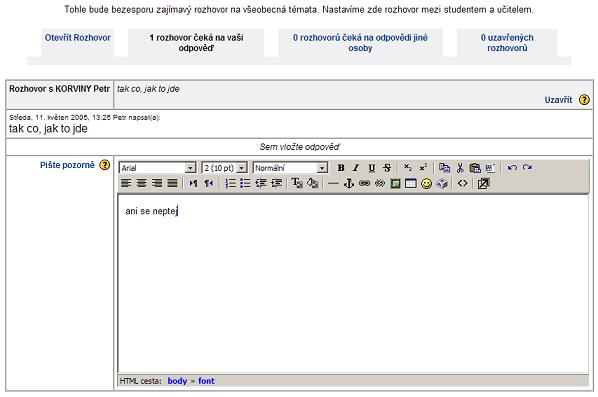
Task: Toggle underline formatting
Action: [x=371, y=168]
